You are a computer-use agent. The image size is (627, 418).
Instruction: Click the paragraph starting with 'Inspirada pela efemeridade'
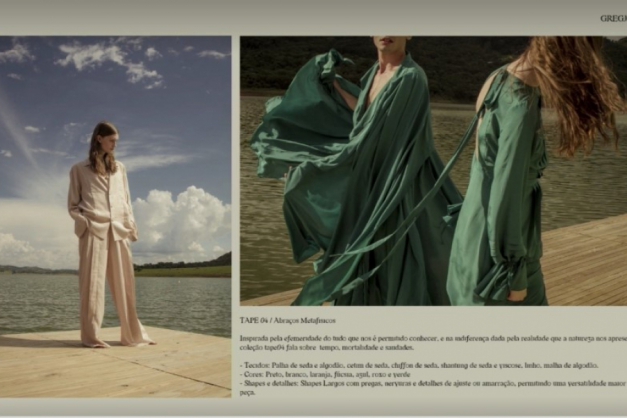coord(432,336)
